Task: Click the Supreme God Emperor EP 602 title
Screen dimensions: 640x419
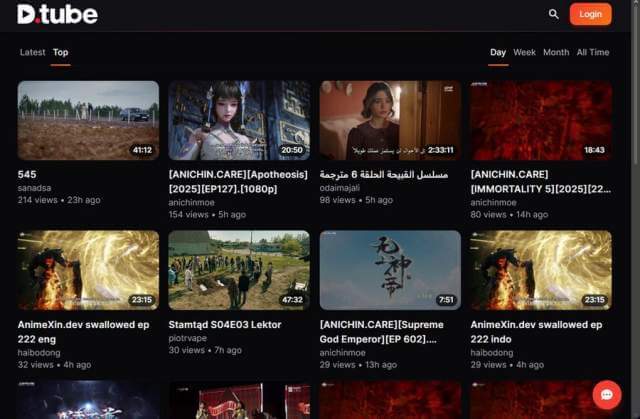Action: [x=381, y=332]
